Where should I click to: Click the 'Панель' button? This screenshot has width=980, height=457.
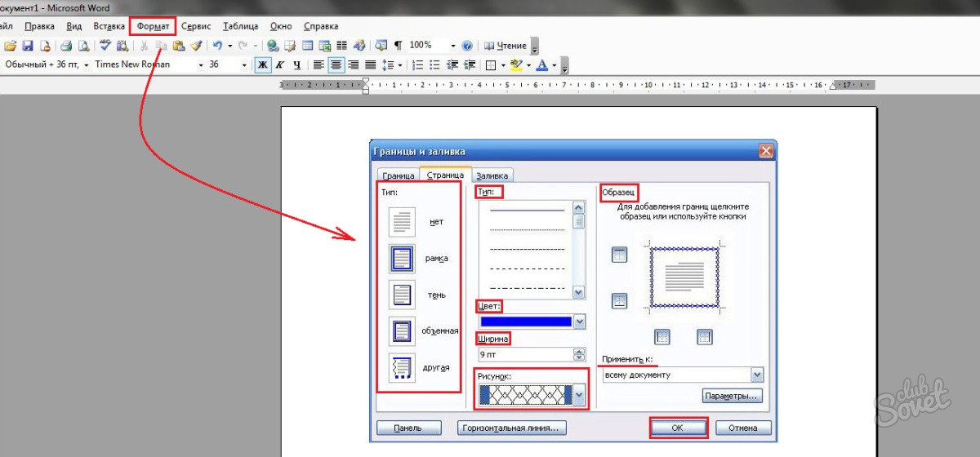409,428
